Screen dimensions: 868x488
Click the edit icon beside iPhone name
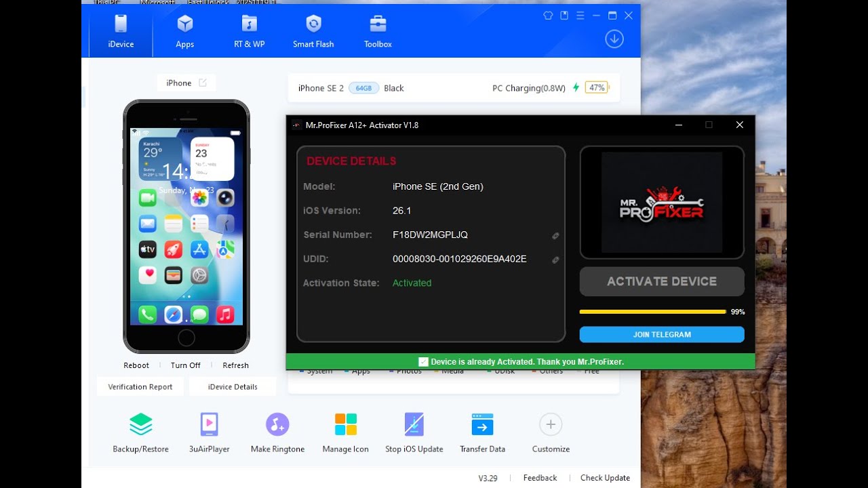click(x=202, y=83)
